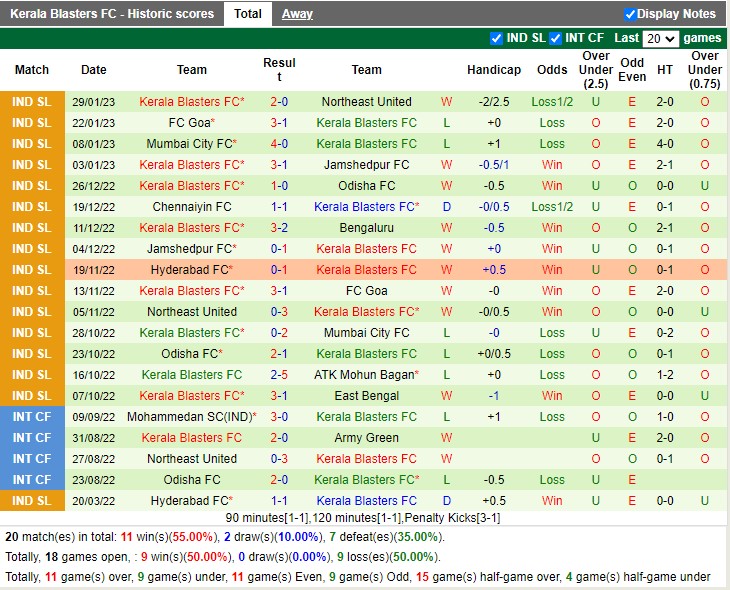This screenshot has width=730, height=590.
Task: Click the 2-5 match result
Action: pyautogui.click(x=279, y=375)
